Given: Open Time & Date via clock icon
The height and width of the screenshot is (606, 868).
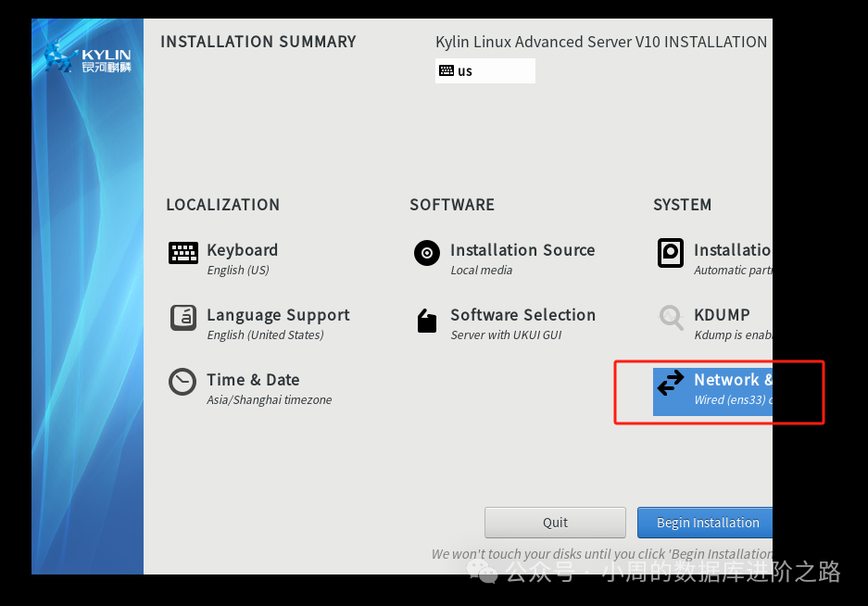Looking at the screenshot, I should pyautogui.click(x=182, y=382).
